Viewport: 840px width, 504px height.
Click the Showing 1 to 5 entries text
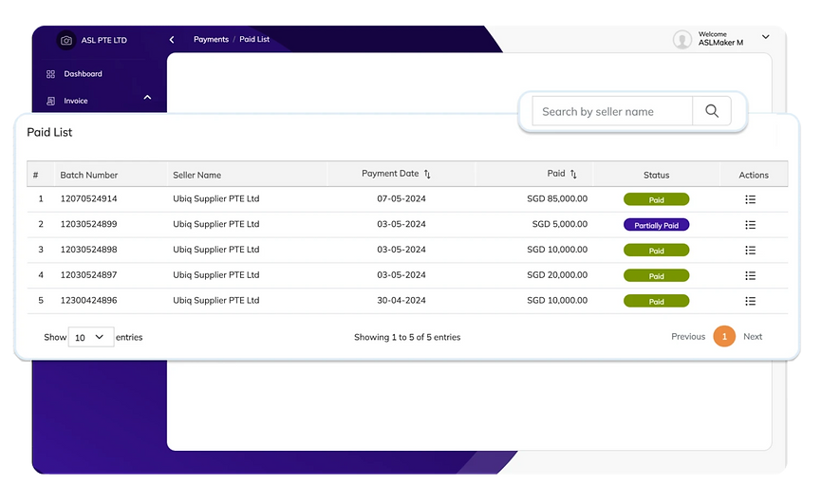pyautogui.click(x=407, y=338)
